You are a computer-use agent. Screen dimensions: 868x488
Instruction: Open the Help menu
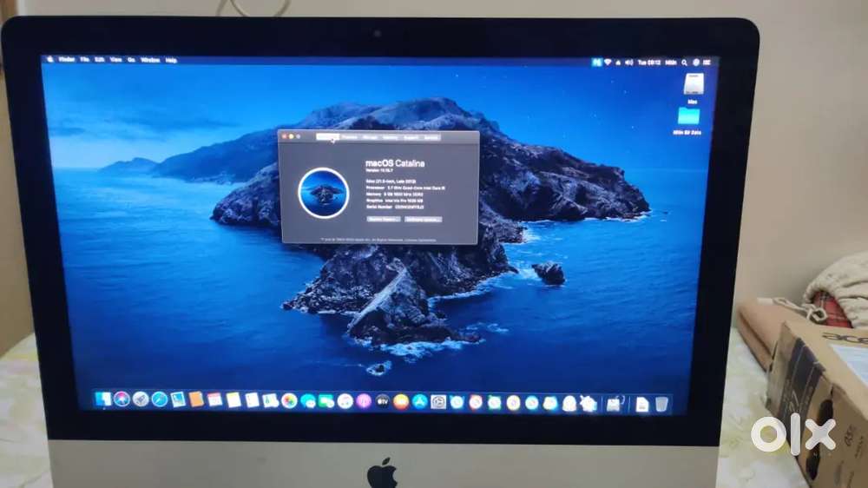pyautogui.click(x=171, y=60)
